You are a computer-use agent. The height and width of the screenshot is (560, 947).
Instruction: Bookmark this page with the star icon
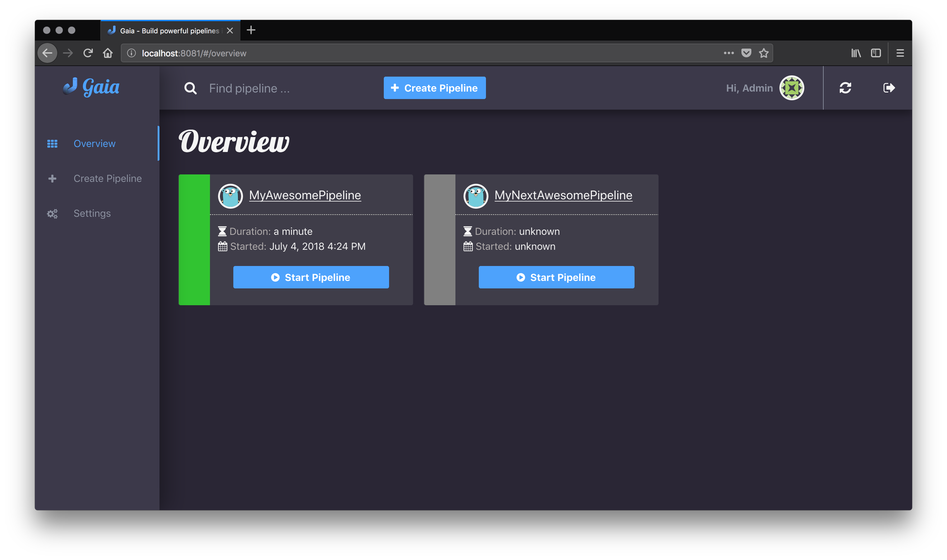tap(764, 53)
